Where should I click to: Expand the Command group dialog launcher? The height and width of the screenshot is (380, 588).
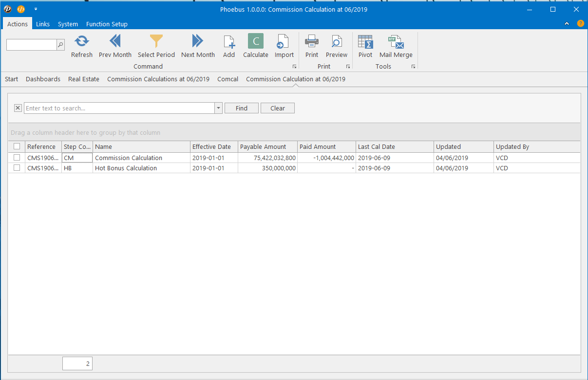(x=294, y=67)
